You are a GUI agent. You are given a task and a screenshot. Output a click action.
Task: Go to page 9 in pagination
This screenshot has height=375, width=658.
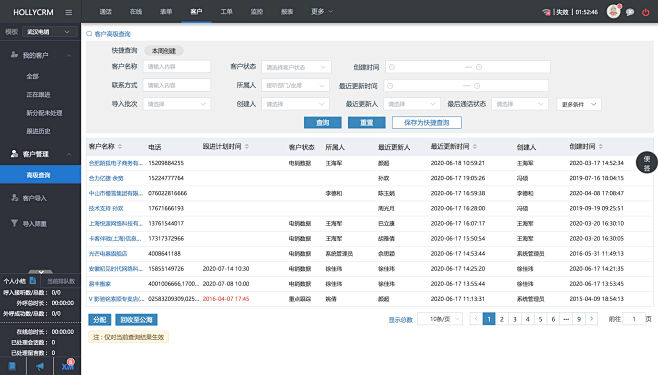point(579,319)
